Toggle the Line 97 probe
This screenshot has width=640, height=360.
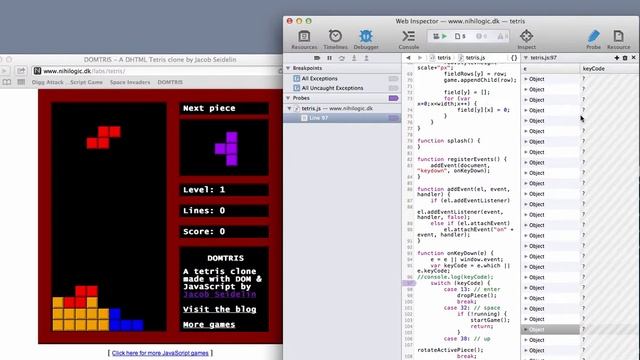(393, 118)
